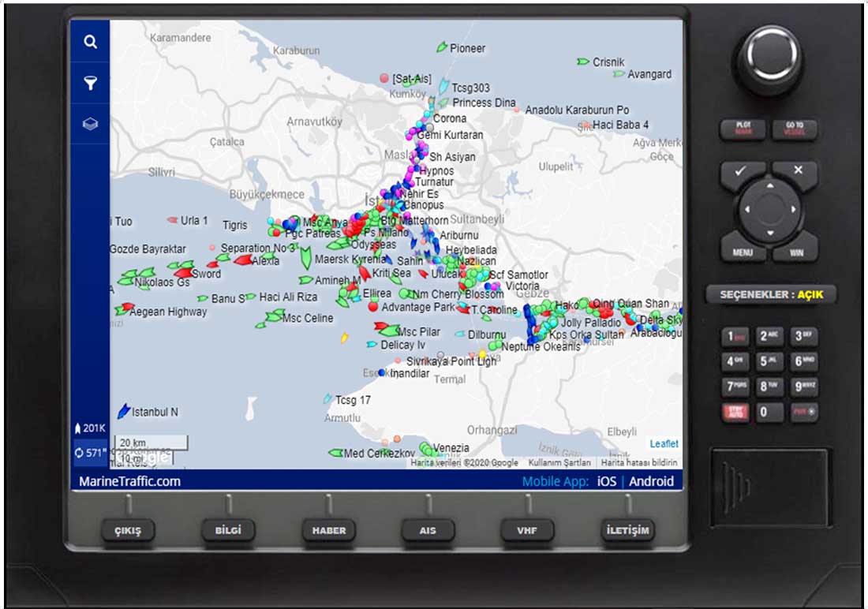
Task: Open the AIS softkey menu
Action: click(x=428, y=530)
